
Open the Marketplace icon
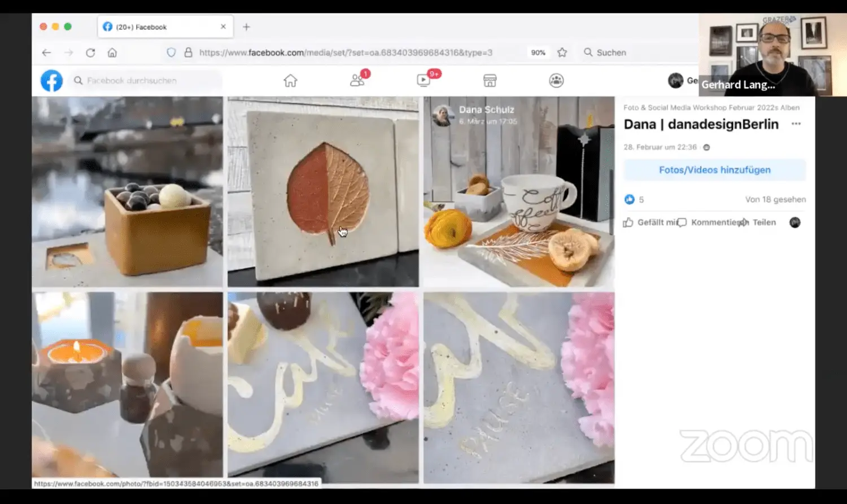point(490,81)
